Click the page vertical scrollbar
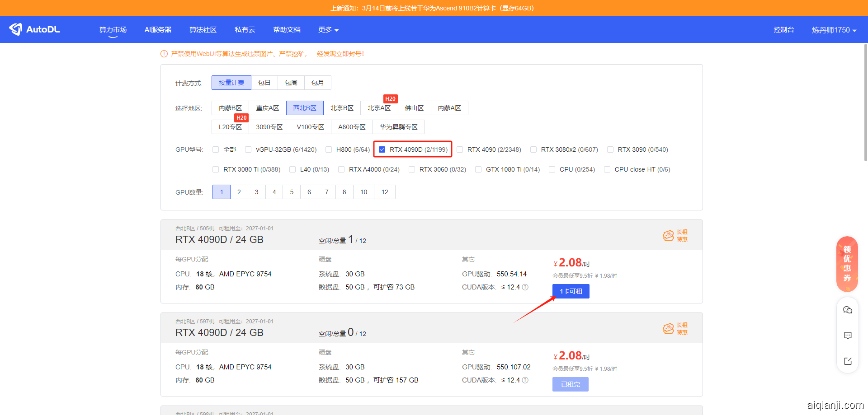 [x=865, y=103]
